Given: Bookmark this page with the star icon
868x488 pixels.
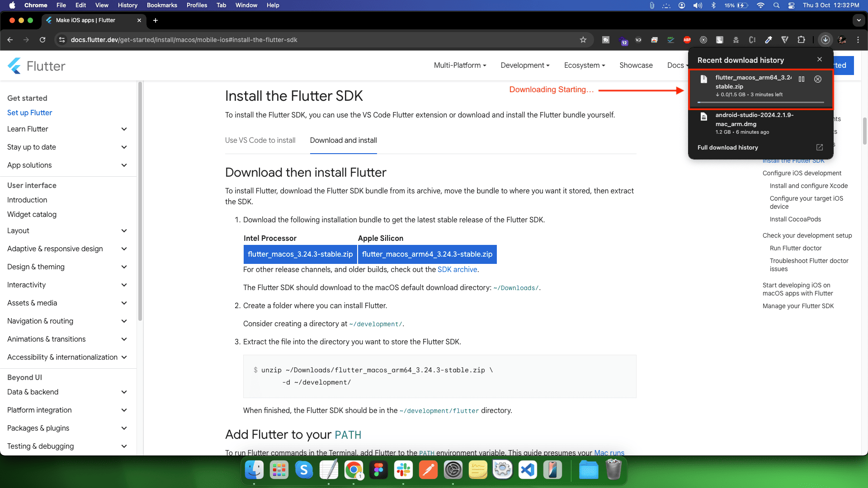Looking at the screenshot, I should point(583,40).
